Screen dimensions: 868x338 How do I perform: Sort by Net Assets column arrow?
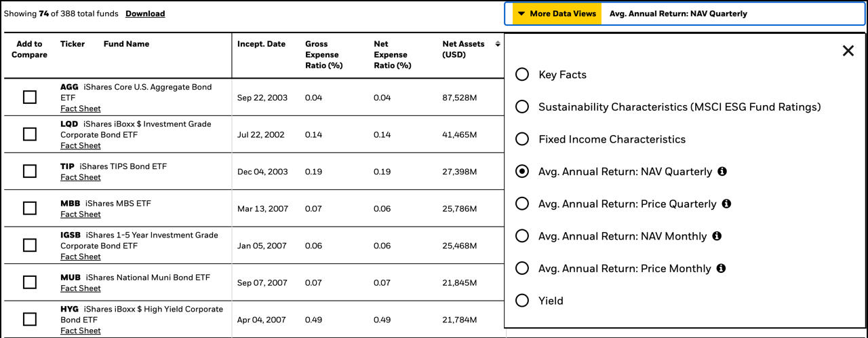click(x=498, y=44)
